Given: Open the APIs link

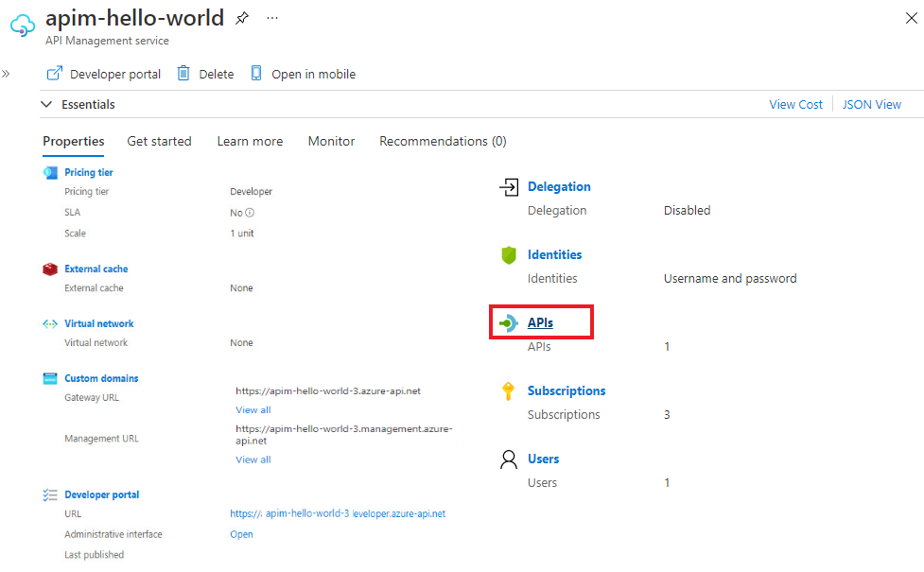Looking at the screenshot, I should tap(540, 323).
